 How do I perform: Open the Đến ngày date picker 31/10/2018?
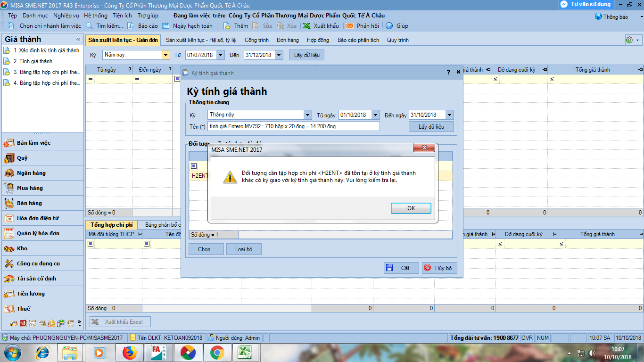[x=450, y=115]
